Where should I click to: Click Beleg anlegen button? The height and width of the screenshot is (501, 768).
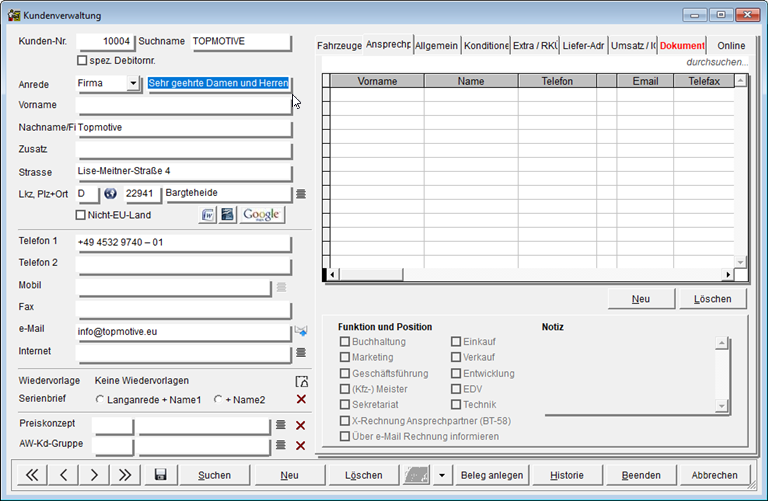[492, 475]
